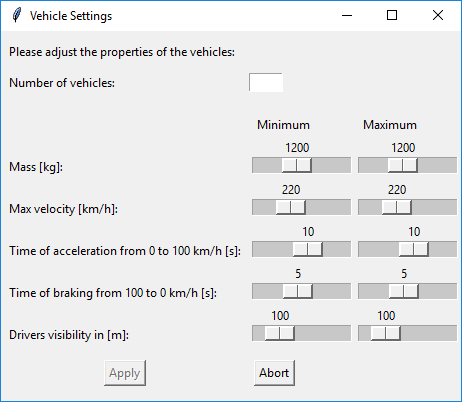Minimize the Vehicle Settings window
Screen dimensions: 462x402
(x=347, y=15)
